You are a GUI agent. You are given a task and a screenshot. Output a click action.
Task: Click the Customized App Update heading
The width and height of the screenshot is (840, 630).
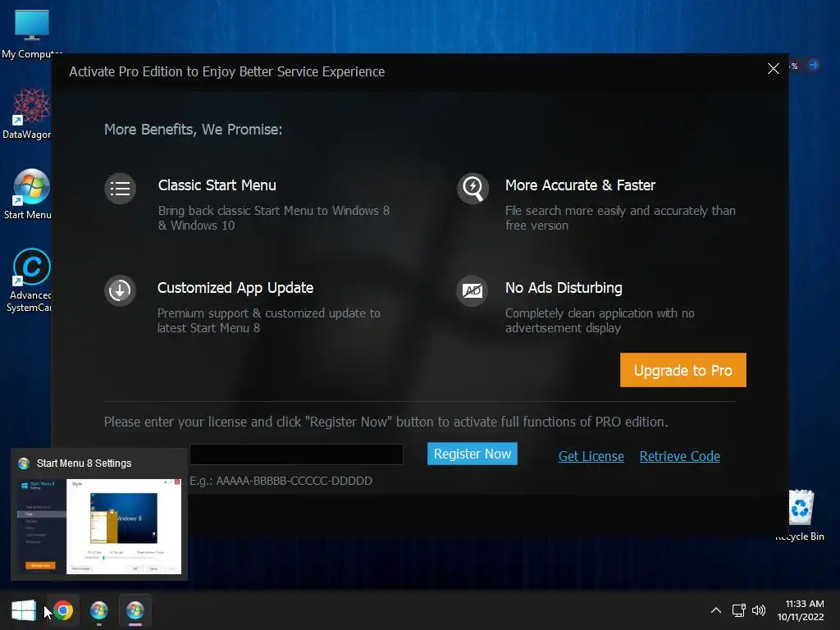(x=235, y=288)
